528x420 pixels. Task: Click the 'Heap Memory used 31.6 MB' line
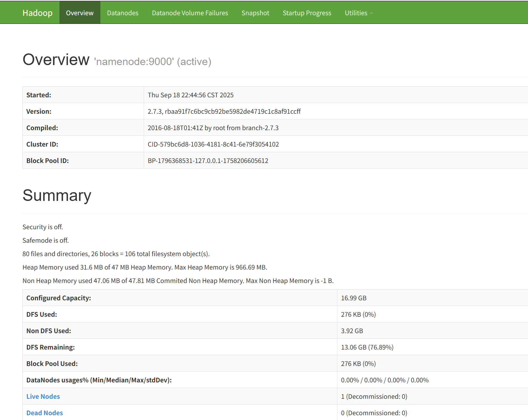pyautogui.click(x=145, y=267)
